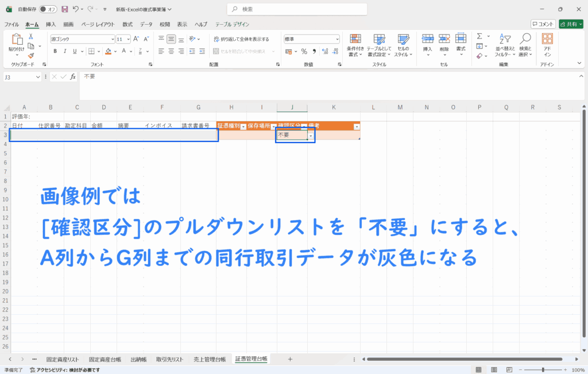Toggle the 自動保存 autosave switch

pyautogui.click(x=48, y=9)
